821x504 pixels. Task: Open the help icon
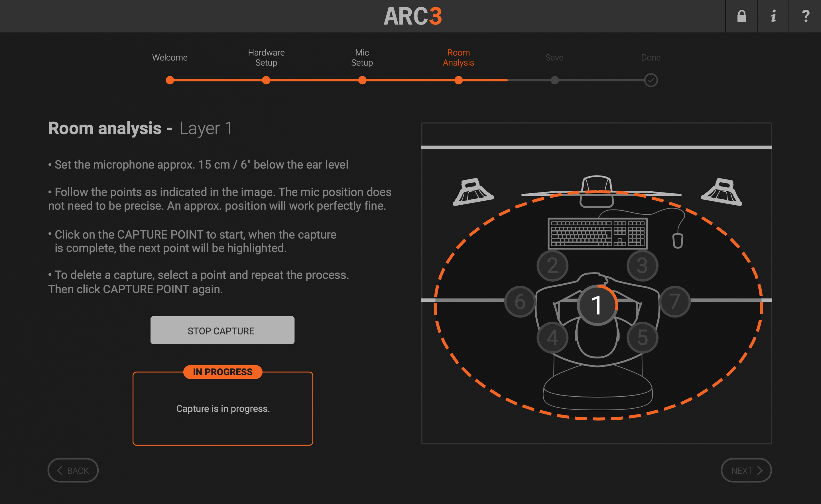click(x=805, y=16)
